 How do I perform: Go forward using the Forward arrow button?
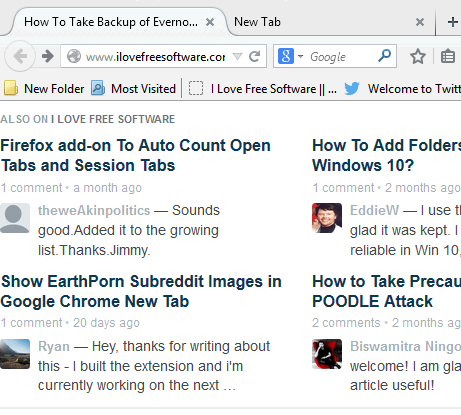click(48, 56)
